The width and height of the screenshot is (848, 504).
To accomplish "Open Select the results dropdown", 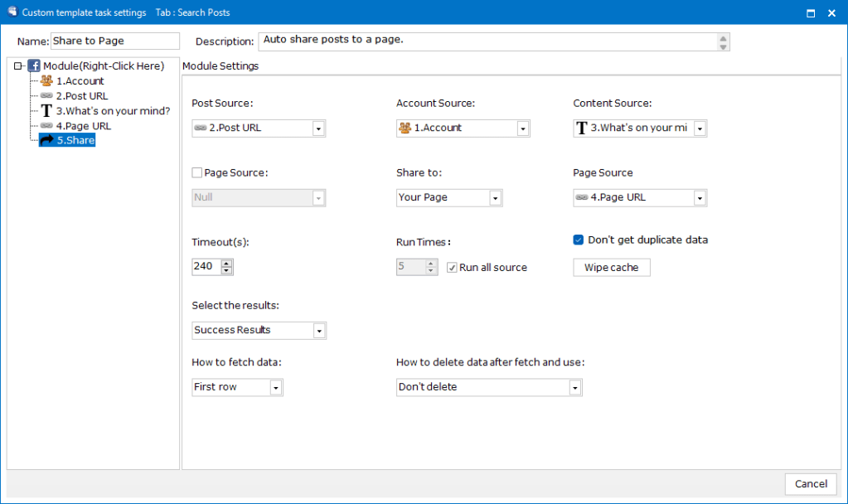I will tap(318, 331).
